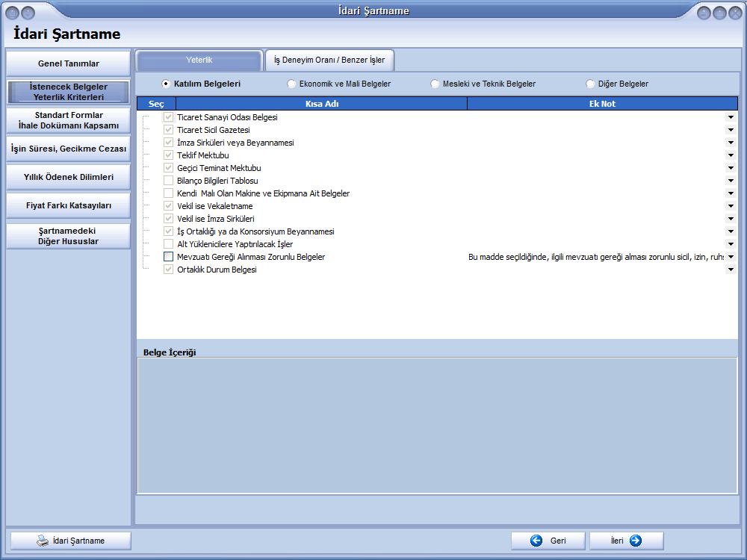Check Alt Yüklenicilere Yaptırılacak İşler box
Viewport: 747px width, 560px height.
click(168, 244)
